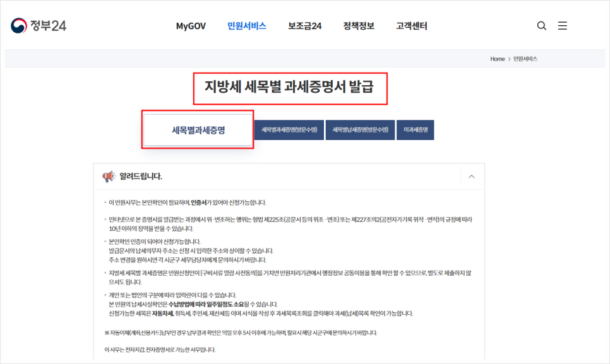Open the 보조금24 menu
This screenshot has height=364, width=610.
click(x=303, y=26)
